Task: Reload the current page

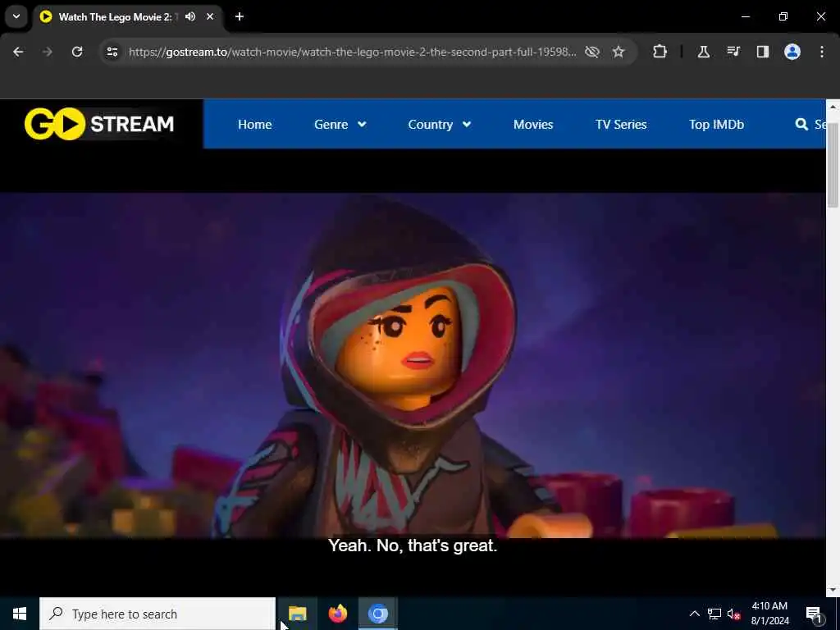Action: tap(77, 52)
